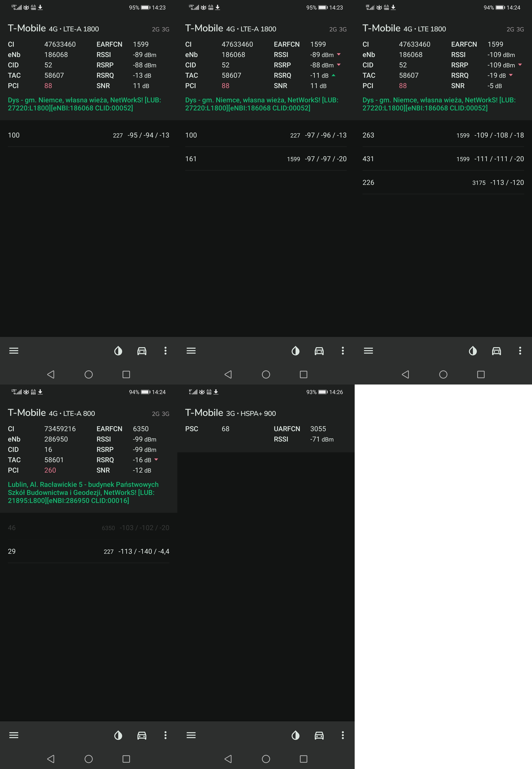Viewport: 532px width, 769px height.
Task: Select 2G filter on the LTE 1800 screen
Action: pos(510,29)
